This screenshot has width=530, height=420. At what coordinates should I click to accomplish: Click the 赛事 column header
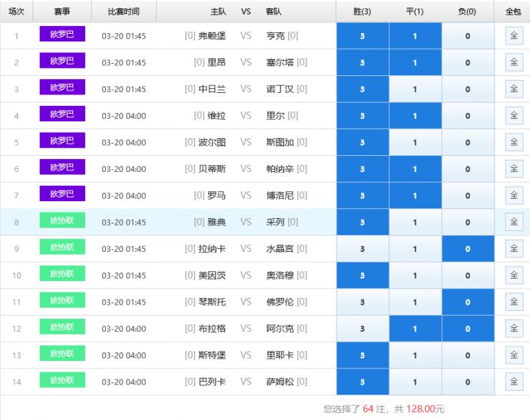pyautogui.click(x=62, y=12)
